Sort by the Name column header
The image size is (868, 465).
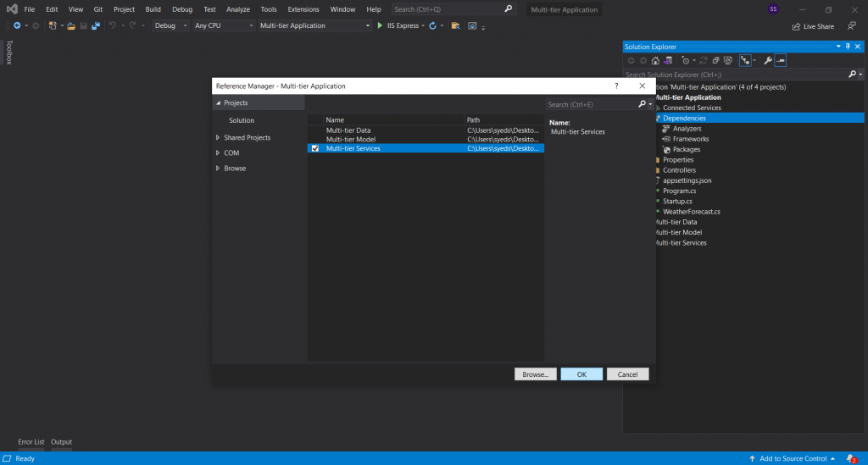click(393, 119)
